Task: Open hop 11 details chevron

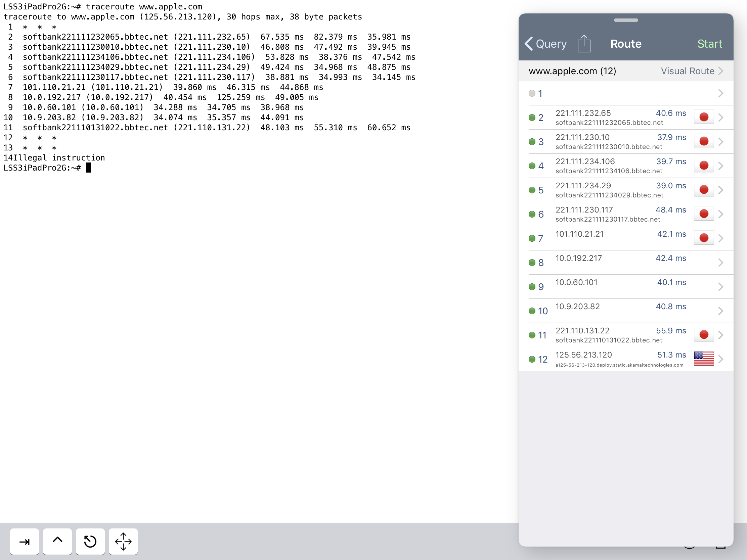Action: 720,335
